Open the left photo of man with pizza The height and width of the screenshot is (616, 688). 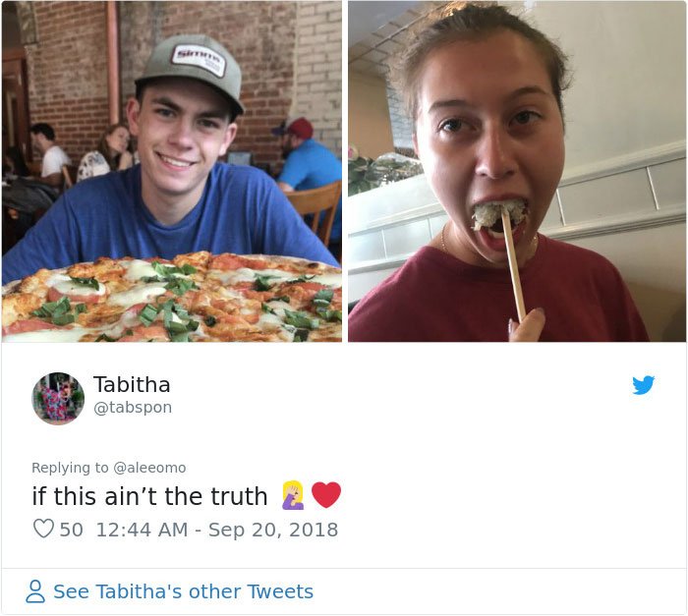172,171
